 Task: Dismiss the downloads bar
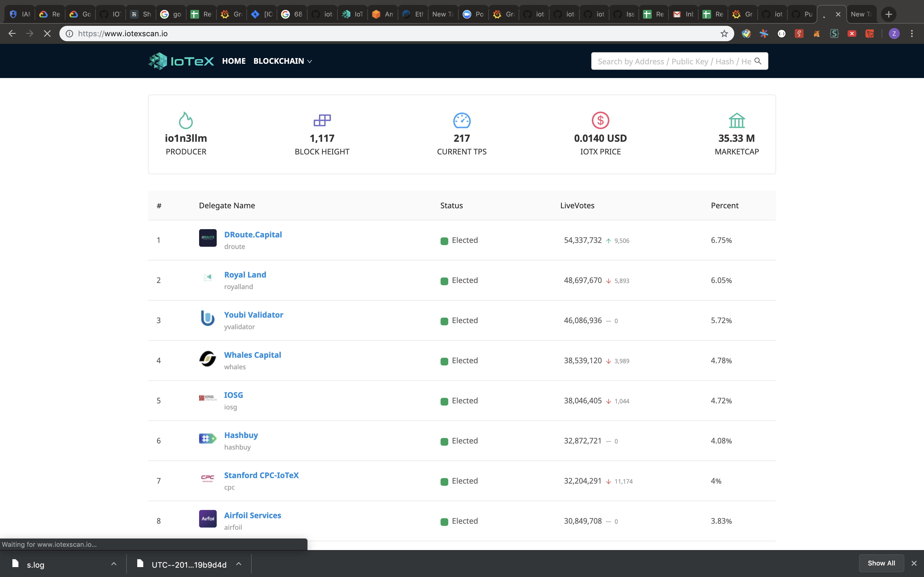pyautogui.click(x=914, y=563)
